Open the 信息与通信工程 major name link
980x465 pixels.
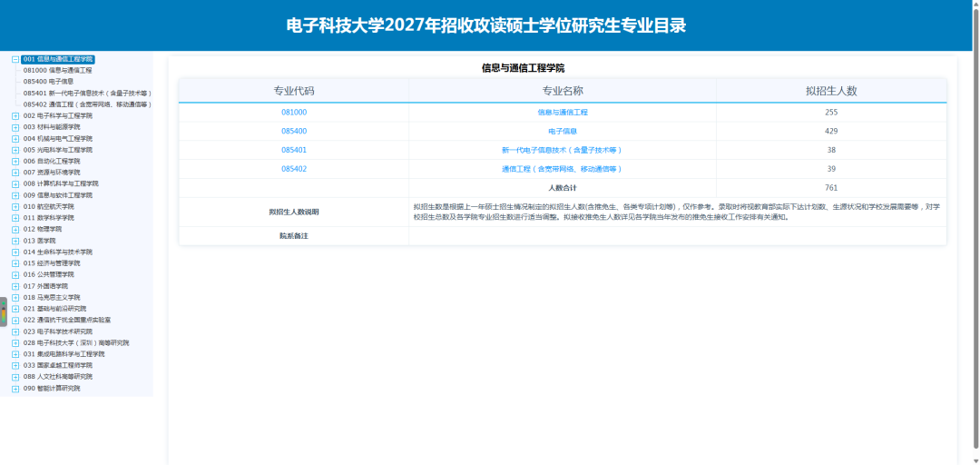[563, 112]
